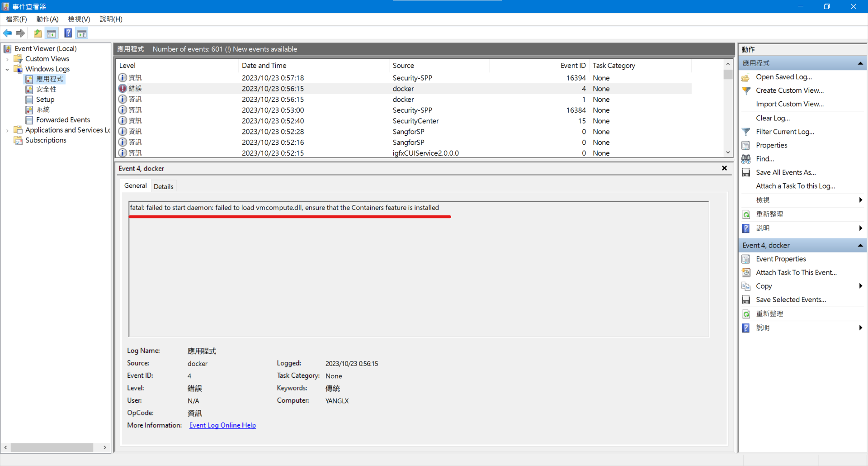
Task: Navigate back with the blue arrow
Action: (x=7, y=33)
